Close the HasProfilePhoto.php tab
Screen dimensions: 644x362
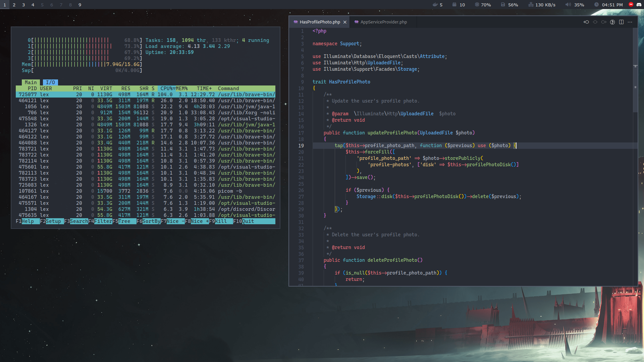[x=345, y=22]
